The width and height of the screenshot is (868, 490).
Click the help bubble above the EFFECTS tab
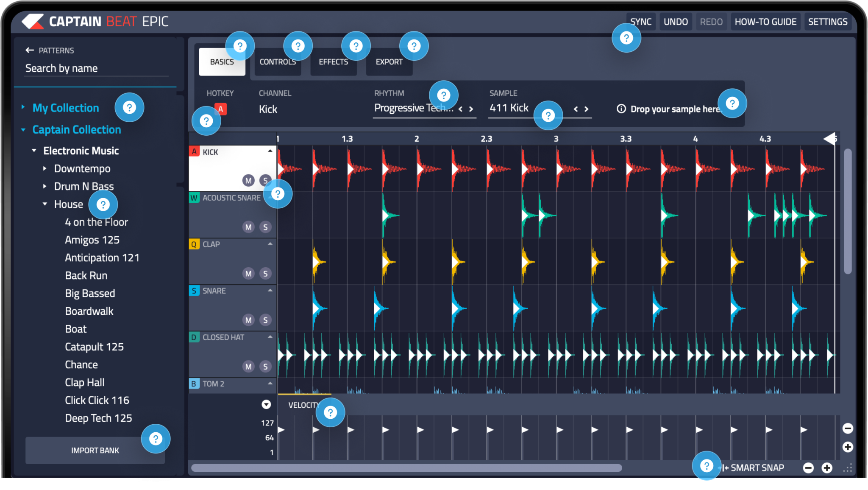click(356, 46)
